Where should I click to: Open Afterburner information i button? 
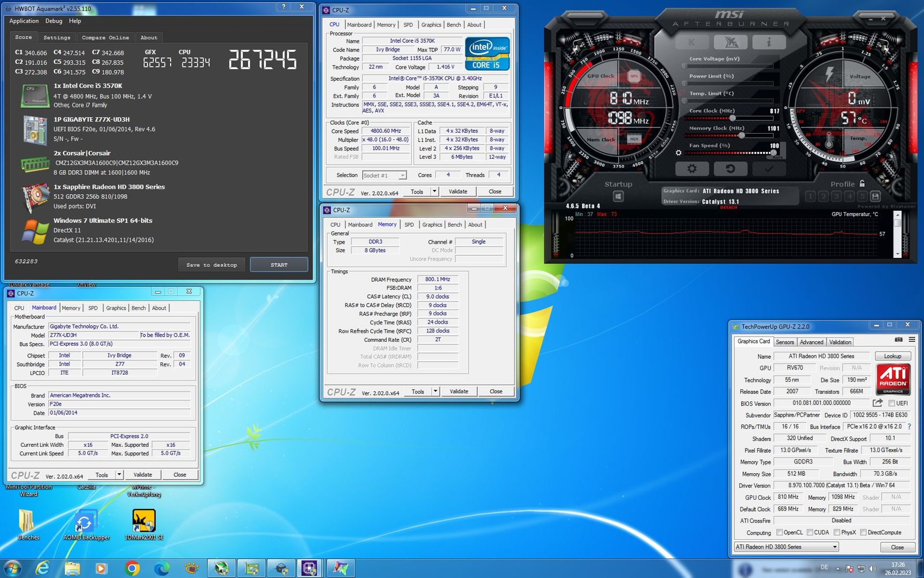tap(769, 42)
